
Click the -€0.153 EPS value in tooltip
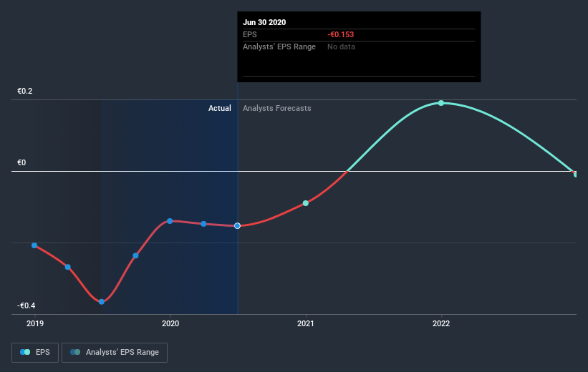click(340, 34)
